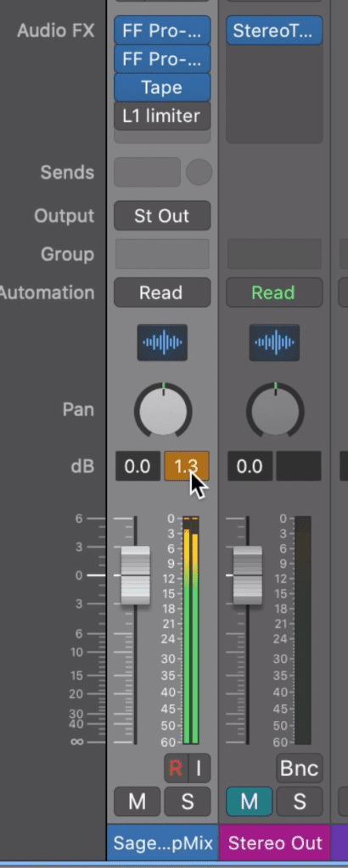Click the Pan knob on Sage pMix
Screen dimensions: 348x868
[x=163, y=411]
